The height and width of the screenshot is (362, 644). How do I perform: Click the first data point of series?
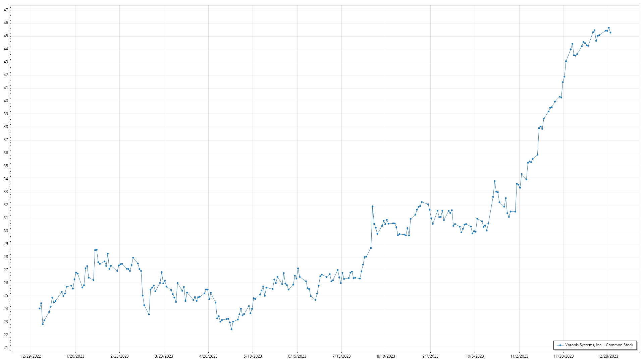coord(40,309)
